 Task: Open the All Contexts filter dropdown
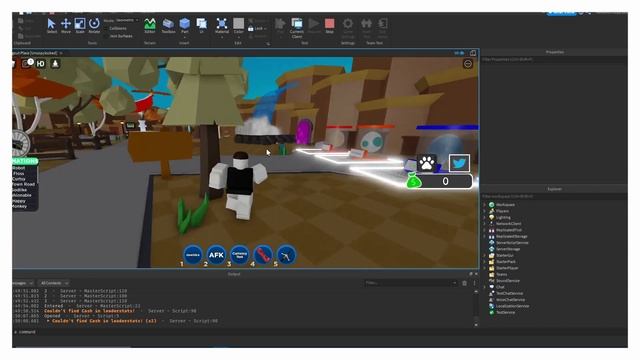54,283
